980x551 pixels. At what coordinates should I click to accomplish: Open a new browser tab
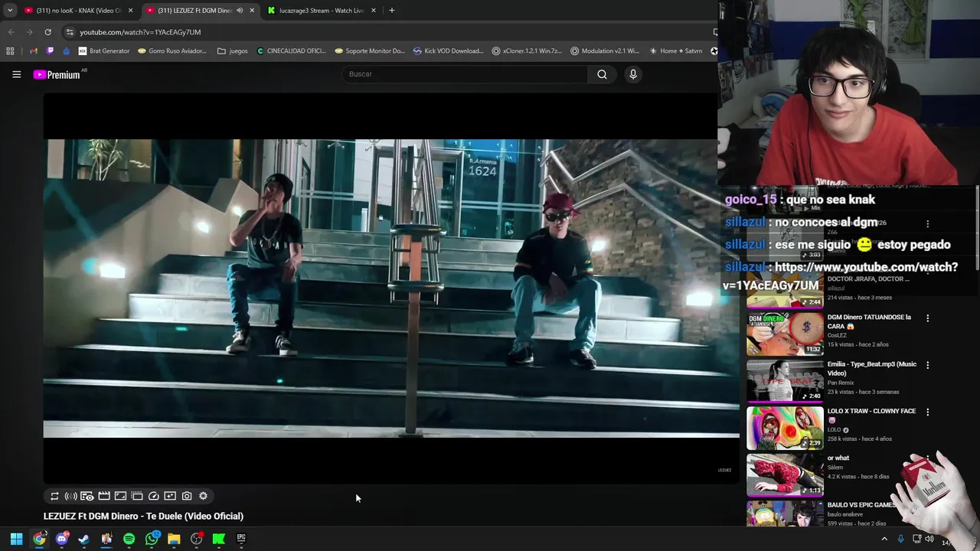pyautogui.click(x=391, y=11)
